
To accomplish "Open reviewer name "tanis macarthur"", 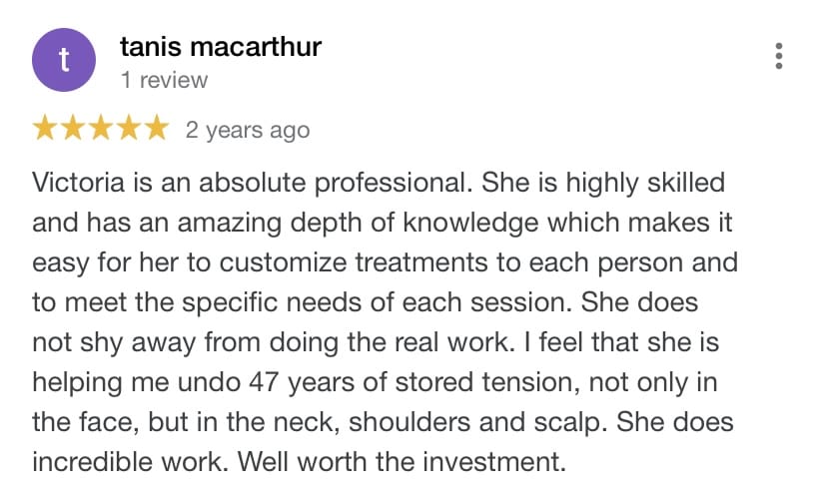I will 220,46.
